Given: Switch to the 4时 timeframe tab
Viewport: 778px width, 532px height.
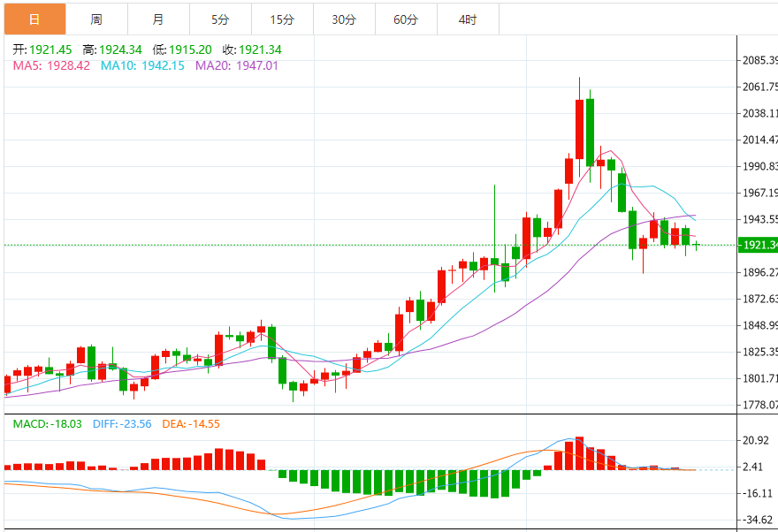Looking at the screenshot, I should click(468, 19).
